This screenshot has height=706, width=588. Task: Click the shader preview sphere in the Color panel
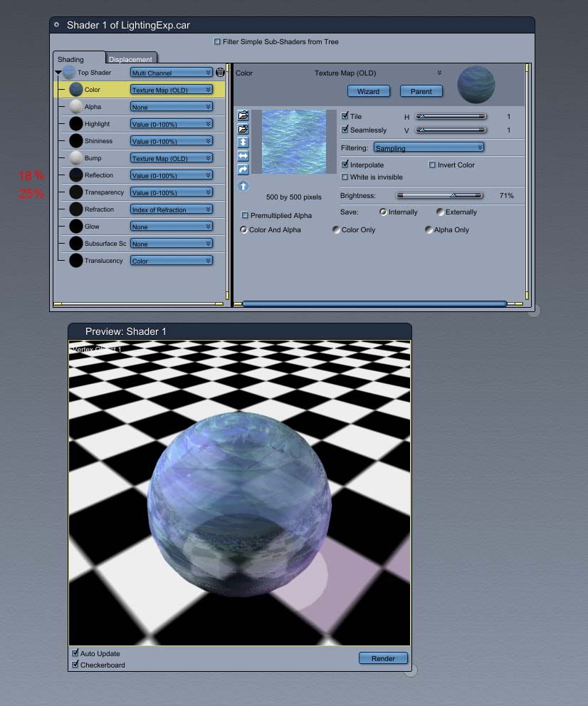point(476,85)
